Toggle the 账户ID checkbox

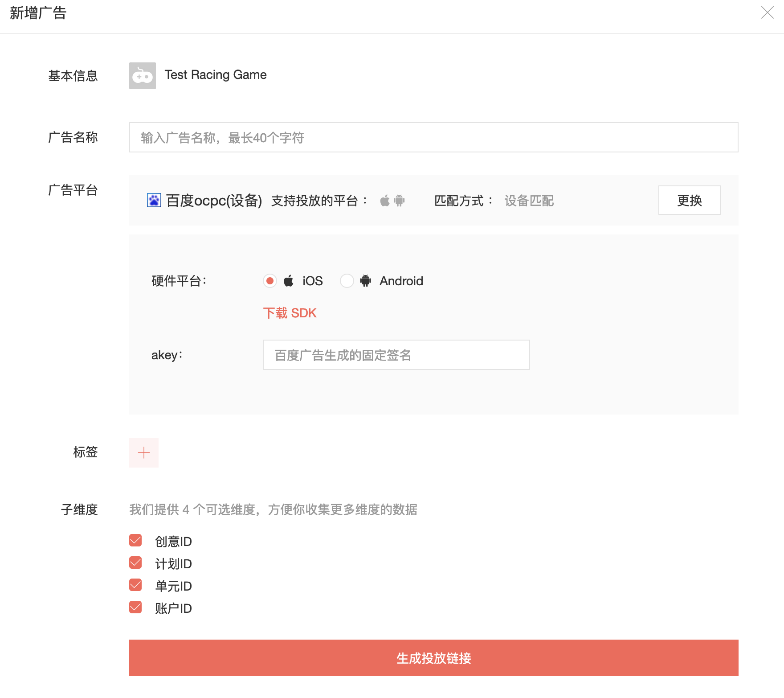point(135,608)
